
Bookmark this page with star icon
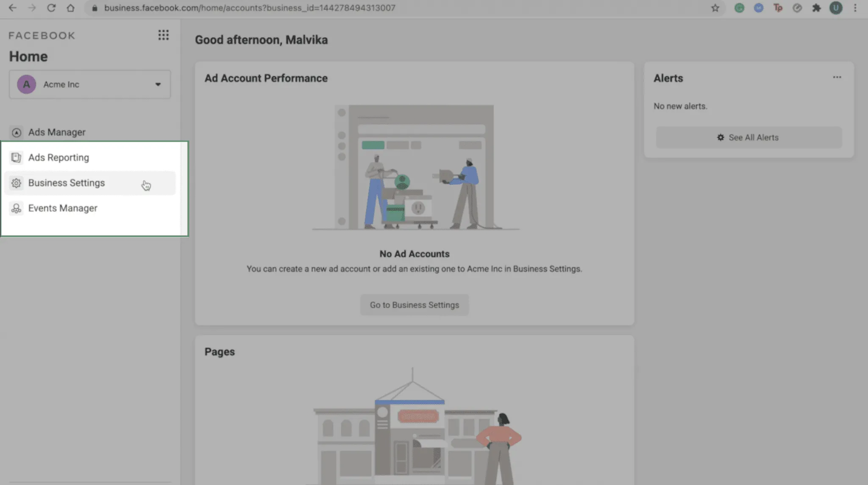click(x=715, y=8)
